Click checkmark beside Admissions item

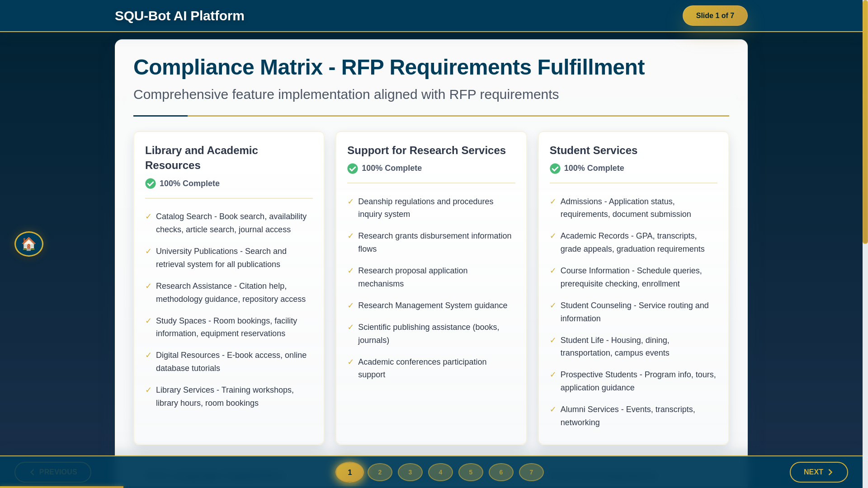tap(552, 202)
